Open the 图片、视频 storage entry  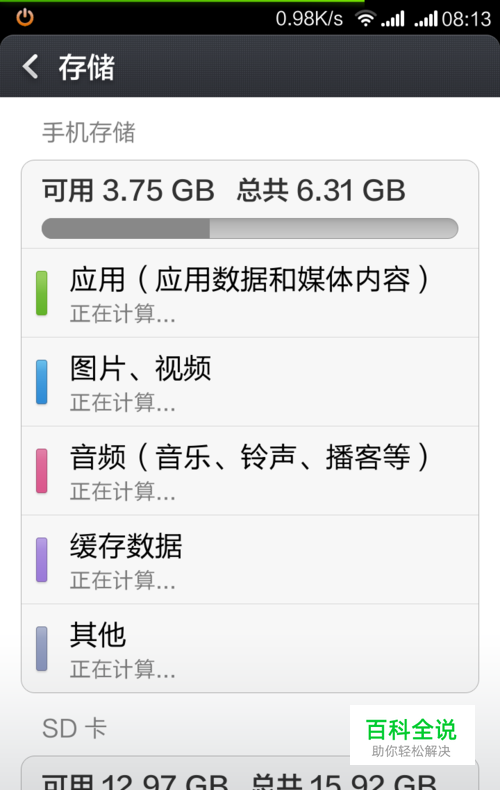point(250,382)
